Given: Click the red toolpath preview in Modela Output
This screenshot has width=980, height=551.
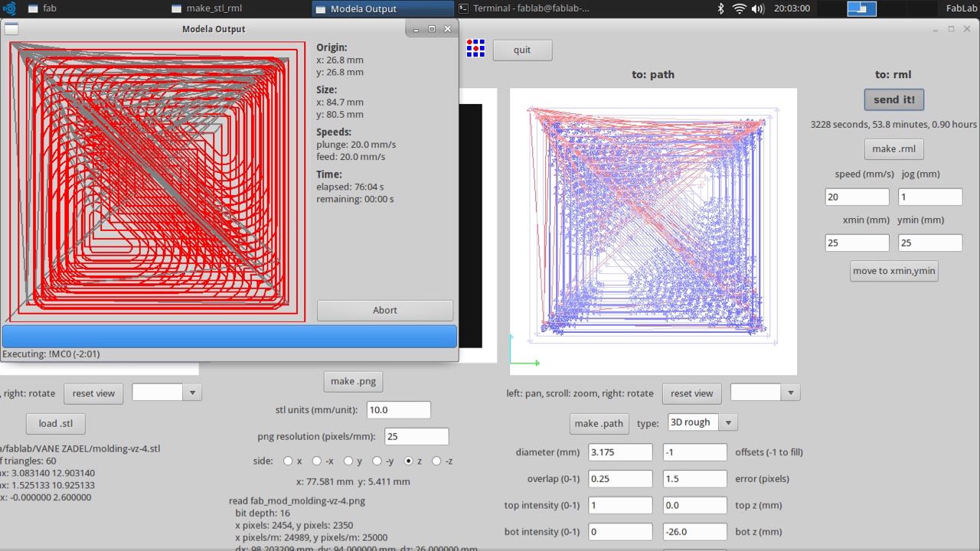Looking at the screenshot, I should (157, 182).
